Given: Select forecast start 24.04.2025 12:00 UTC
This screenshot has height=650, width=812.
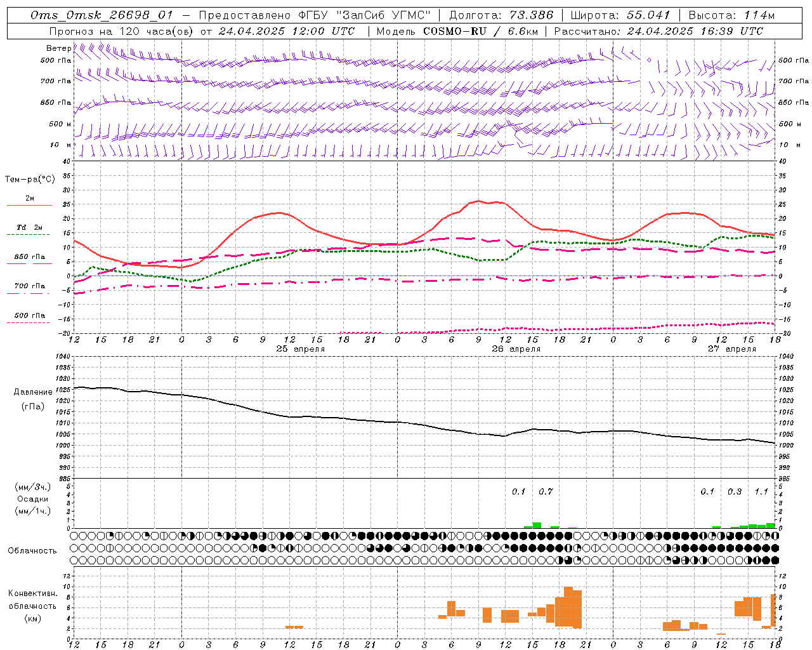Looking at the screenshot, I should (287, 31).
